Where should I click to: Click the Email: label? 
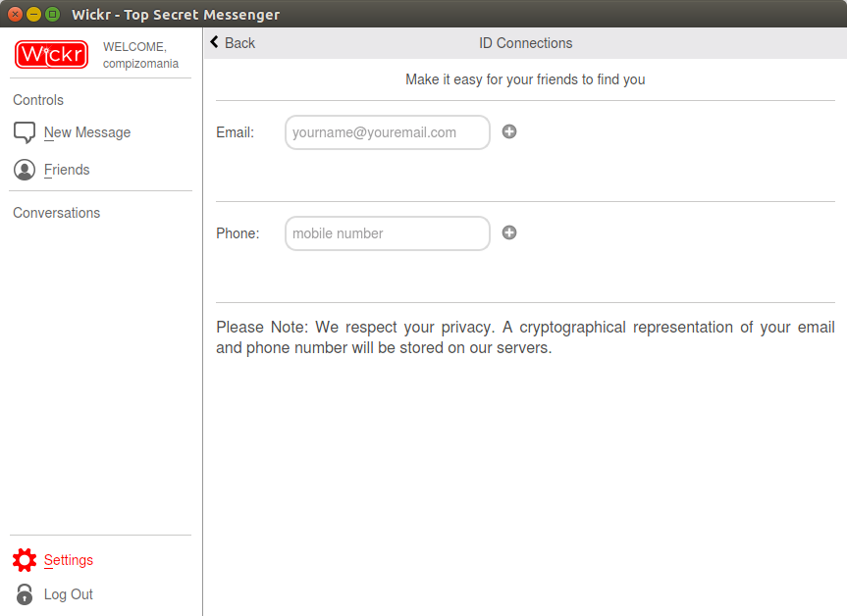coord(235,132)
